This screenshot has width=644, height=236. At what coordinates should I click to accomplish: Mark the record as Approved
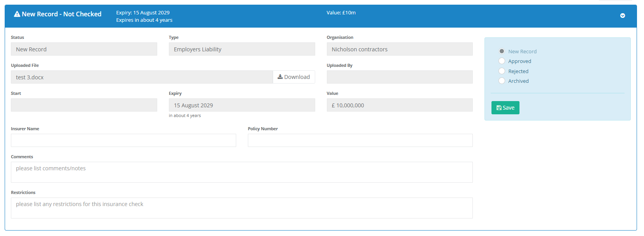tap(502, 61)
